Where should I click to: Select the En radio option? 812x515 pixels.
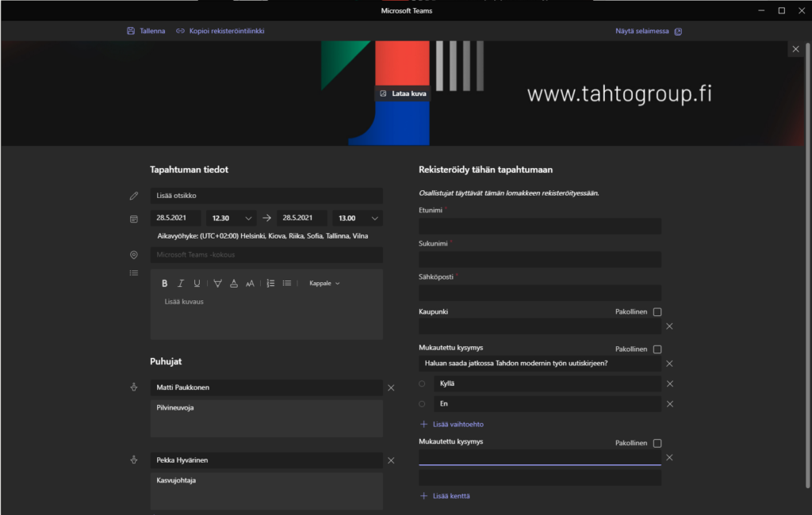(422, 404)
